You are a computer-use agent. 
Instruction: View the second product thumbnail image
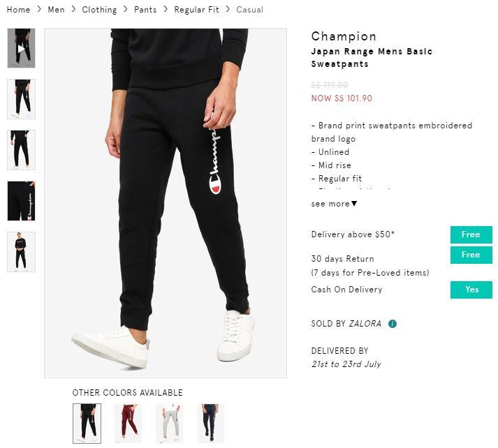click(x=21, y=99)
